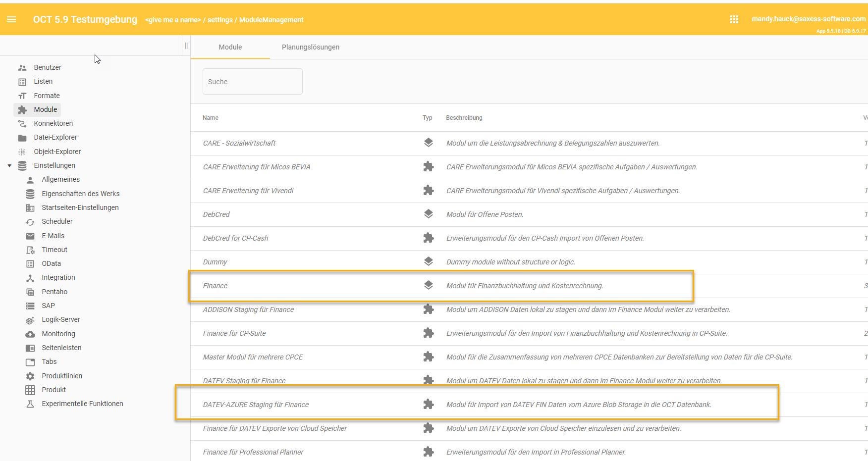Image resolution: width=868 pixels, height=461 pixels.
Task: Open the Finance module entry
Action: (217, 286)
